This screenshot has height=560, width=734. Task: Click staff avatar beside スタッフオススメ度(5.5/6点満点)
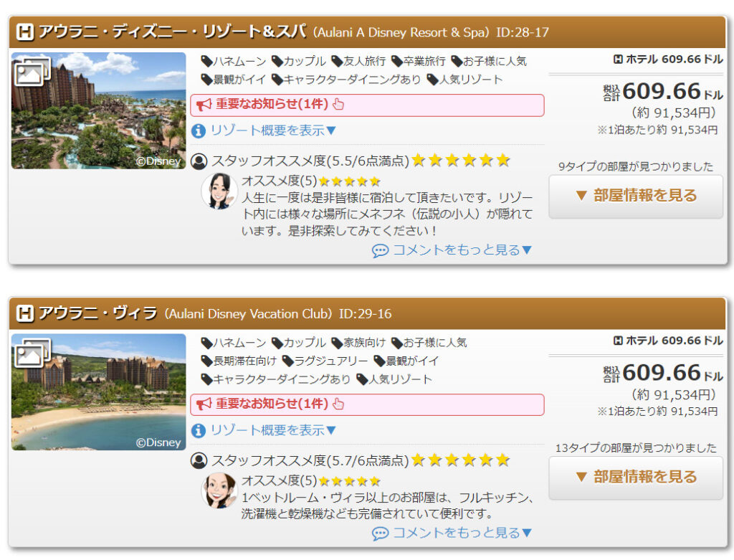pyautogui.click(x=199, y=161)
